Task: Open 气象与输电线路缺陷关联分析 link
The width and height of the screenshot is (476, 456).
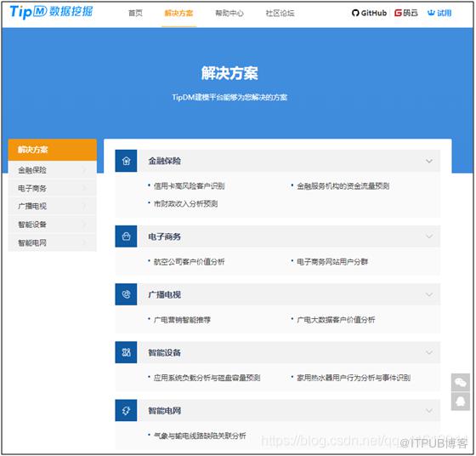Action: [x=200, y=436]
